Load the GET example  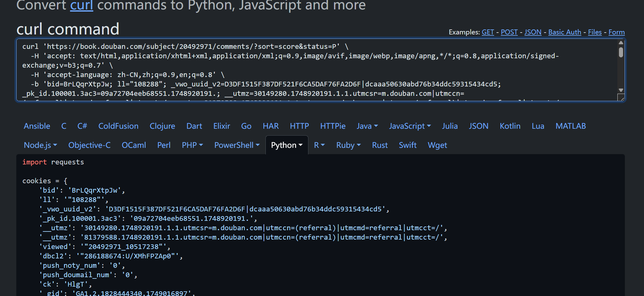click(487, 32)
